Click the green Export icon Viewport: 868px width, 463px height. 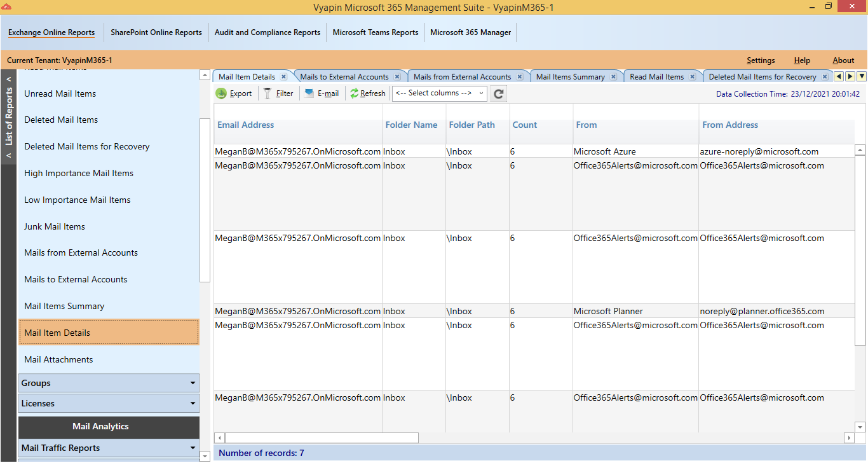[221, 93]
